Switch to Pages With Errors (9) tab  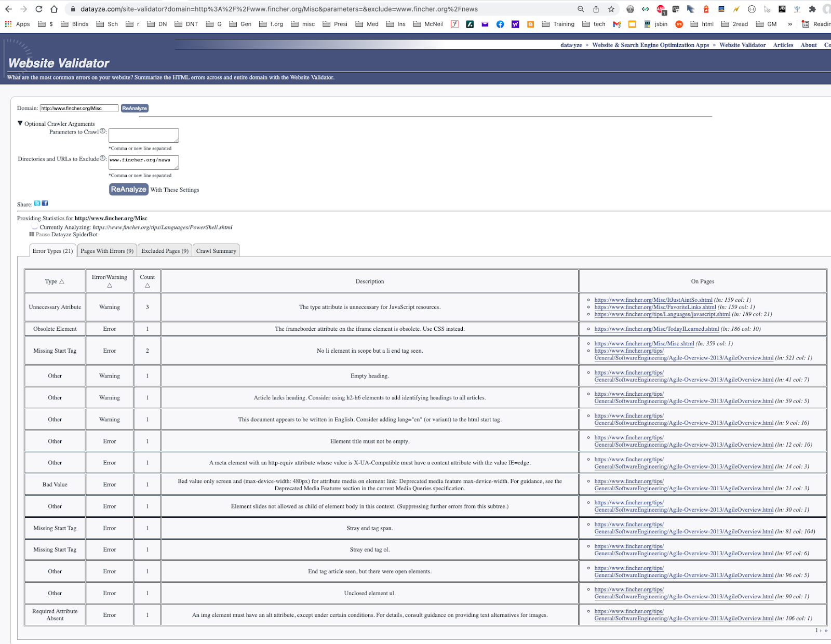tap(107, 251)
